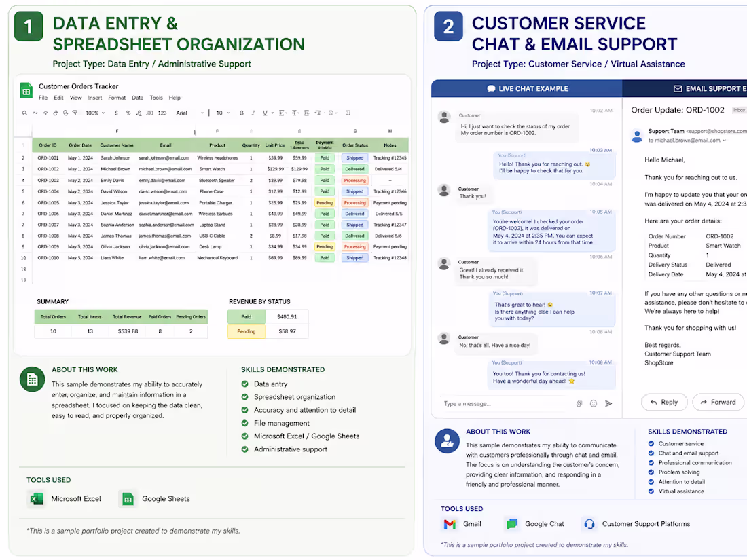This screenshot has height=560, width=747.
Task: Open the View menu in spreadsheet
Action: tap(76, 98)
